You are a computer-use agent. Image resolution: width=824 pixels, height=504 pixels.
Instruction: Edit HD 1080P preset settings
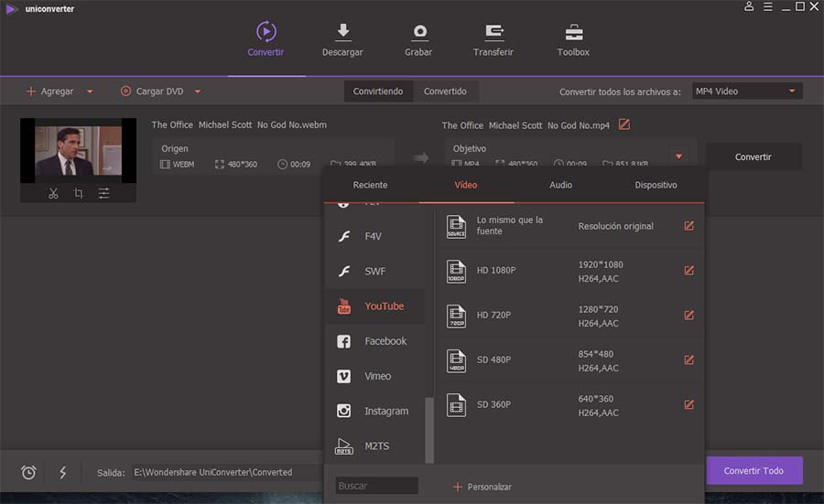[x=688, y=271]
